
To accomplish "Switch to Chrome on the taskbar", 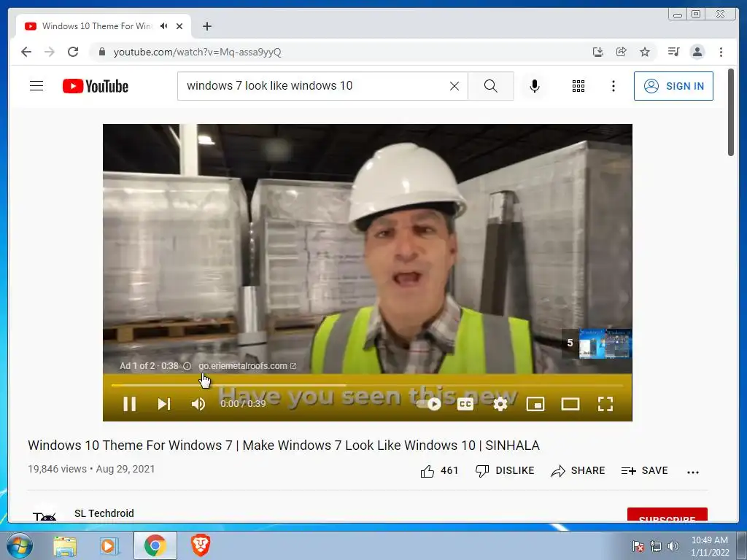I will 155,545.
